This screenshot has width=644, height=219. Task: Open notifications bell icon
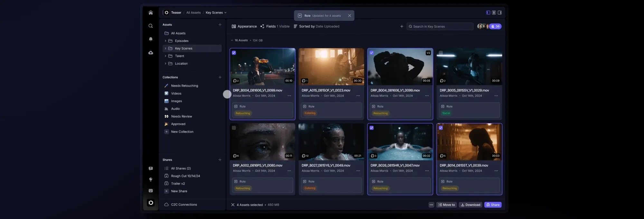point(150,39)
